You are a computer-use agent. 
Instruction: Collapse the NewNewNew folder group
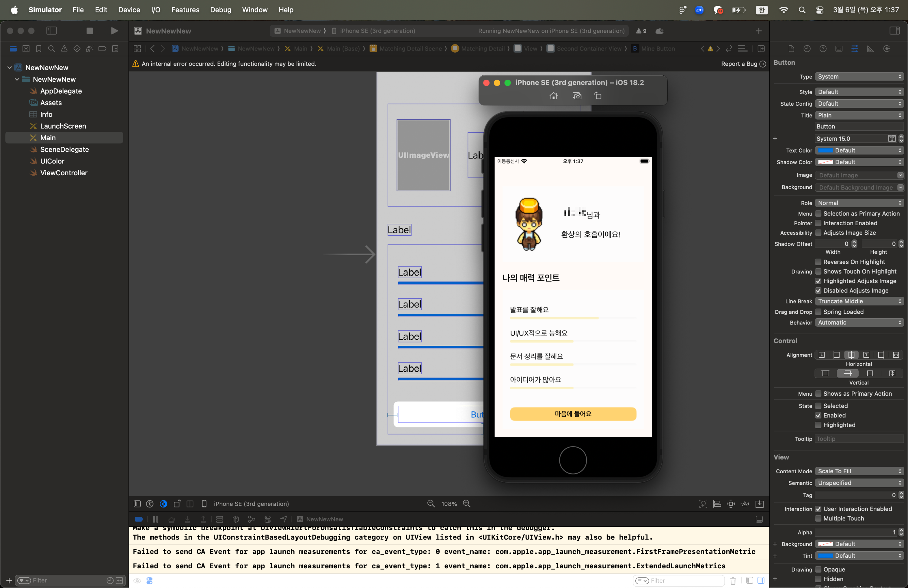[x=17, y=79]
